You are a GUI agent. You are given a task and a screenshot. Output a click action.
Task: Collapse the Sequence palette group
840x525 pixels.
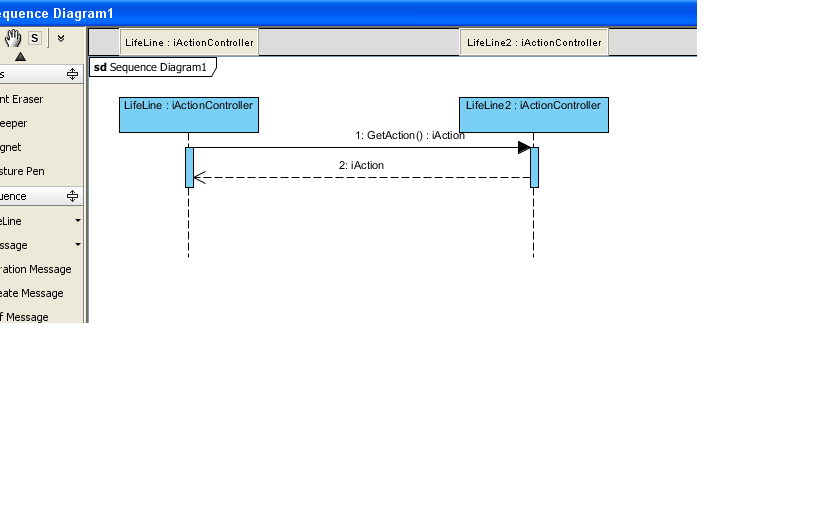pos(72,196)
